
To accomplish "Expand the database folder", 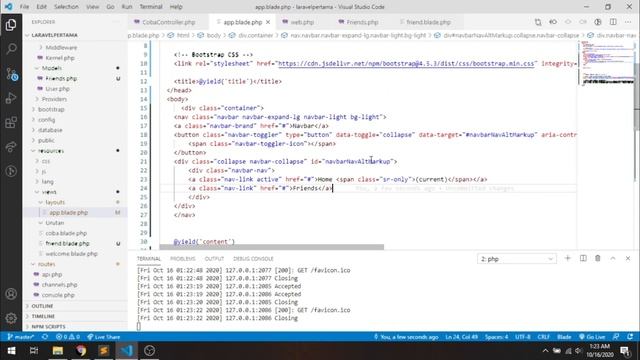I will [x=50, y=130].
